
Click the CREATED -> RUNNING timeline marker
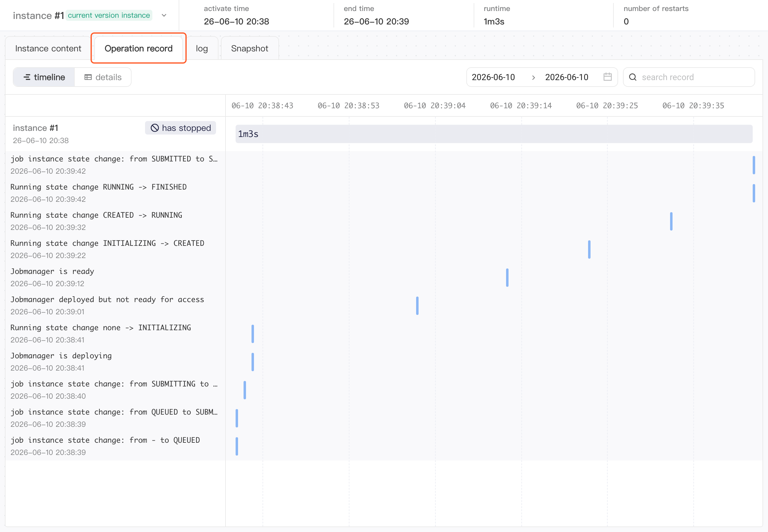coord(671,221)
